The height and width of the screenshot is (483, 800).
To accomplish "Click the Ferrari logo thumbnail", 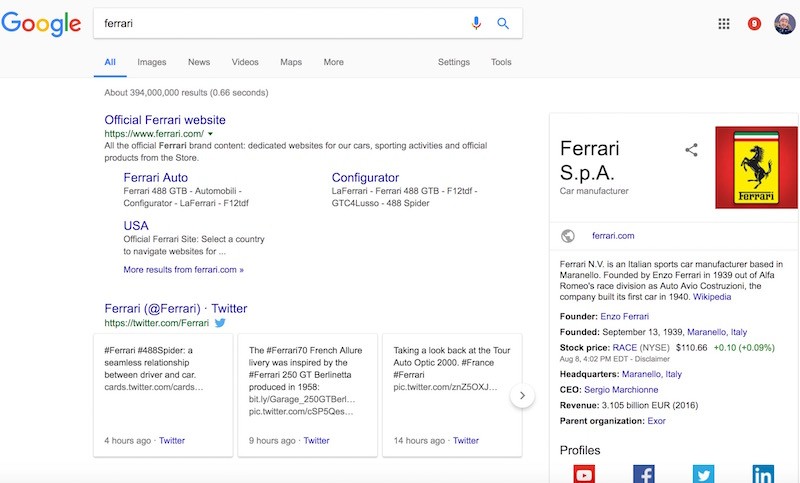I will [756, 167].
